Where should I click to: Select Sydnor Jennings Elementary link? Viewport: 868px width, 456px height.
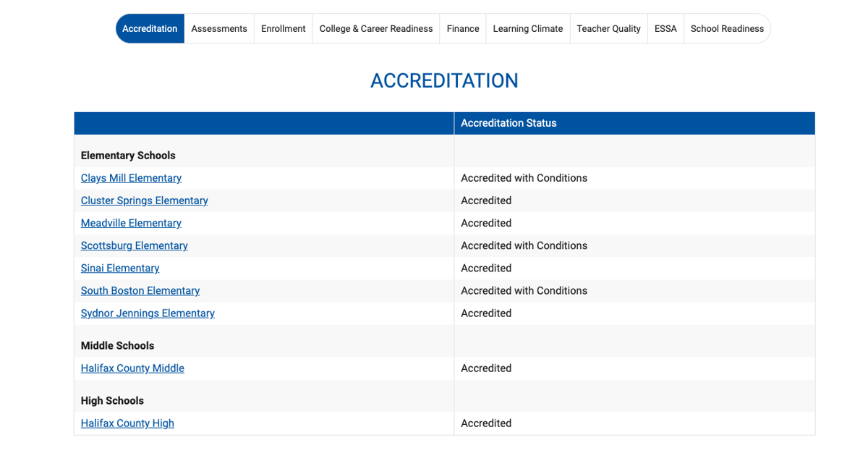click(148, 313)
